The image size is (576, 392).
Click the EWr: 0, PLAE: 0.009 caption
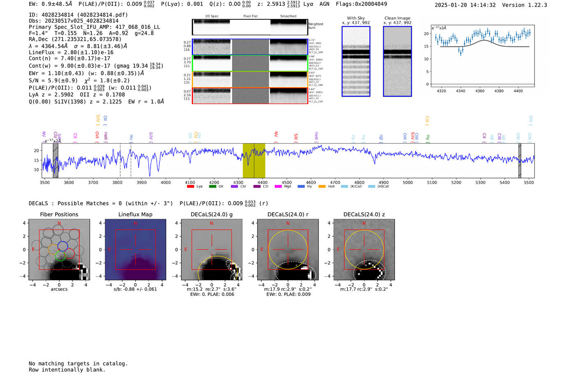click(x=288, y=295)
